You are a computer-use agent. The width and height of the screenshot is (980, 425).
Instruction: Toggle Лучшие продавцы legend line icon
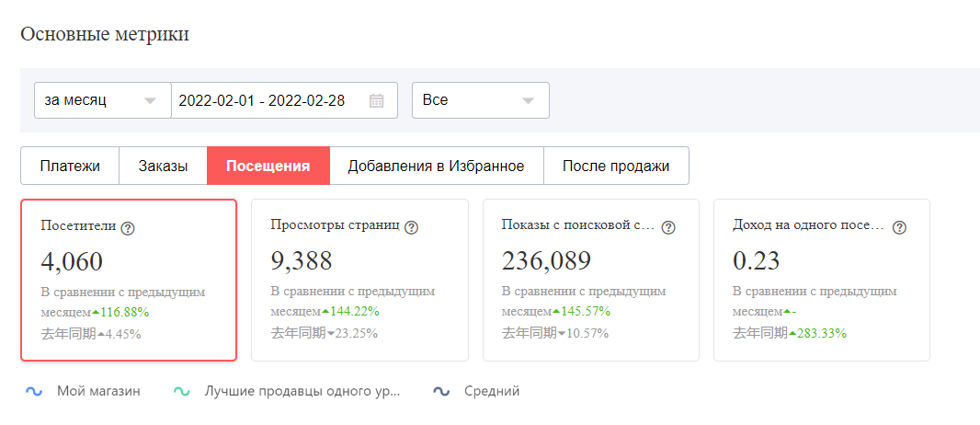point(181,392)
